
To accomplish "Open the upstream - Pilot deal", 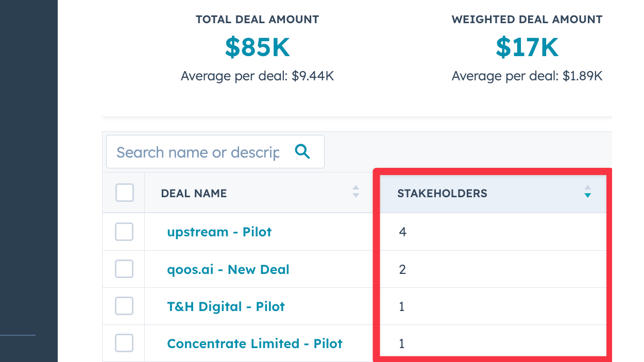I will click(x=219, y=232).
